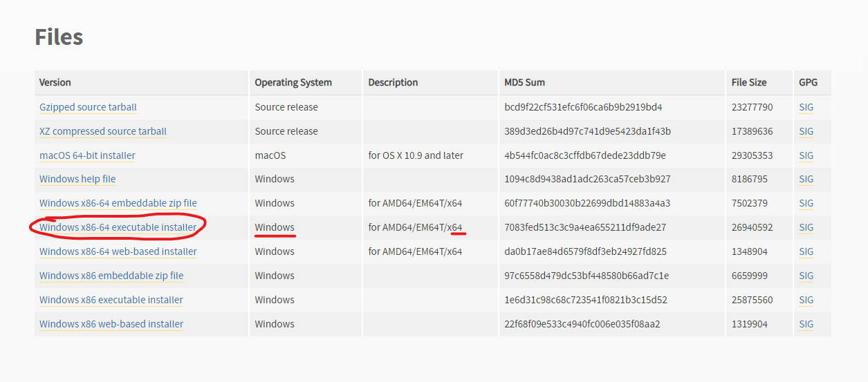Click file size 1319904
Viewport: 868px width, 382px height.
(750, 324)
